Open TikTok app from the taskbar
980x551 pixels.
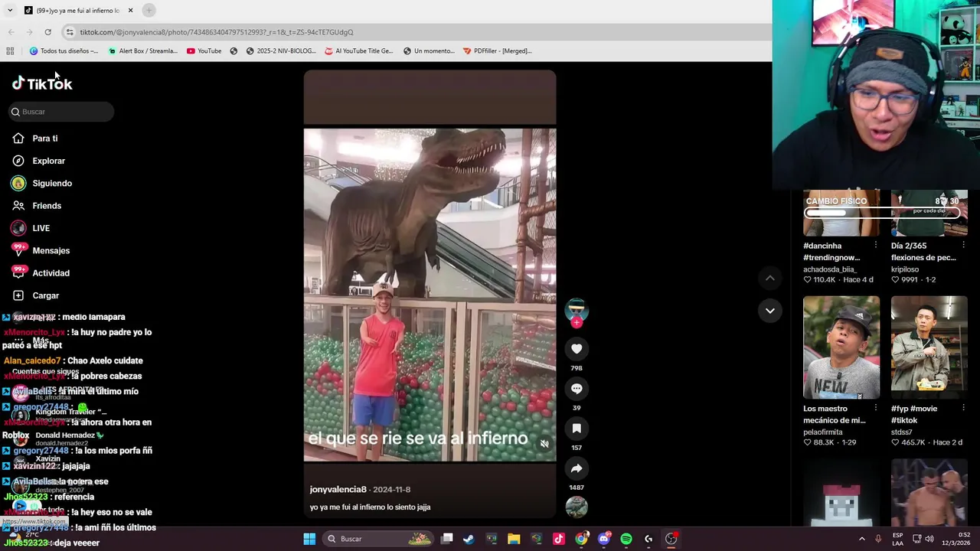point(559,539)
